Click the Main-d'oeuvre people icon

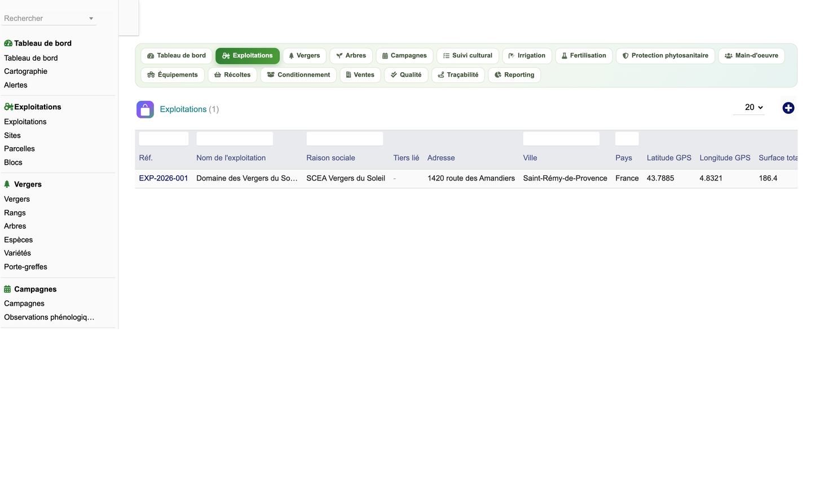click(x=728, y=56)
